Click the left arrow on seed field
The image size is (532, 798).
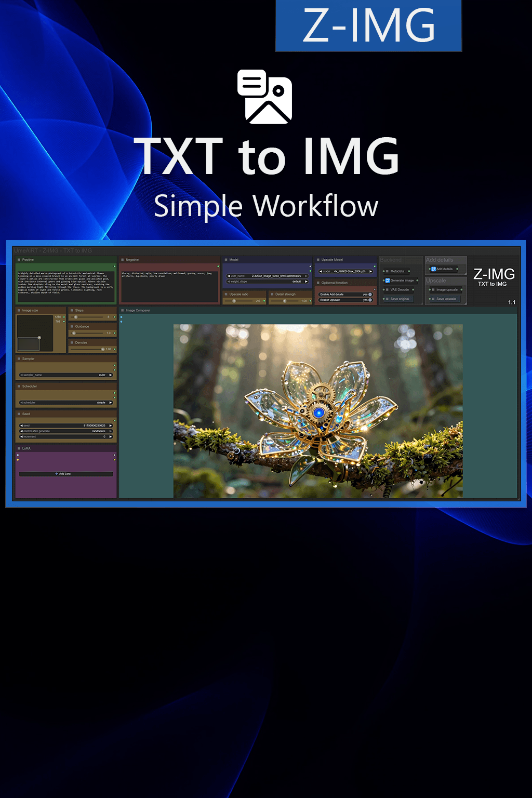click(x=21, y=425)
